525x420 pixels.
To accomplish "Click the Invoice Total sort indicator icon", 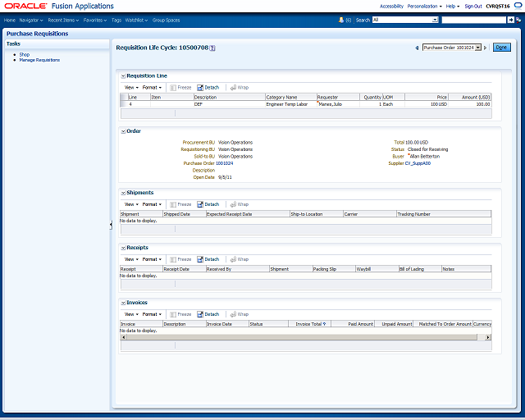I will [325, 324].
